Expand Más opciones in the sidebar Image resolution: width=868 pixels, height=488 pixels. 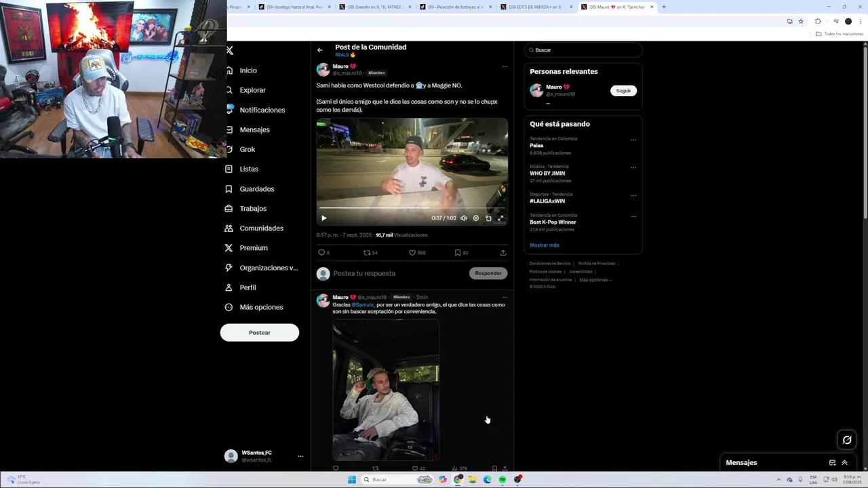[254, 307]
